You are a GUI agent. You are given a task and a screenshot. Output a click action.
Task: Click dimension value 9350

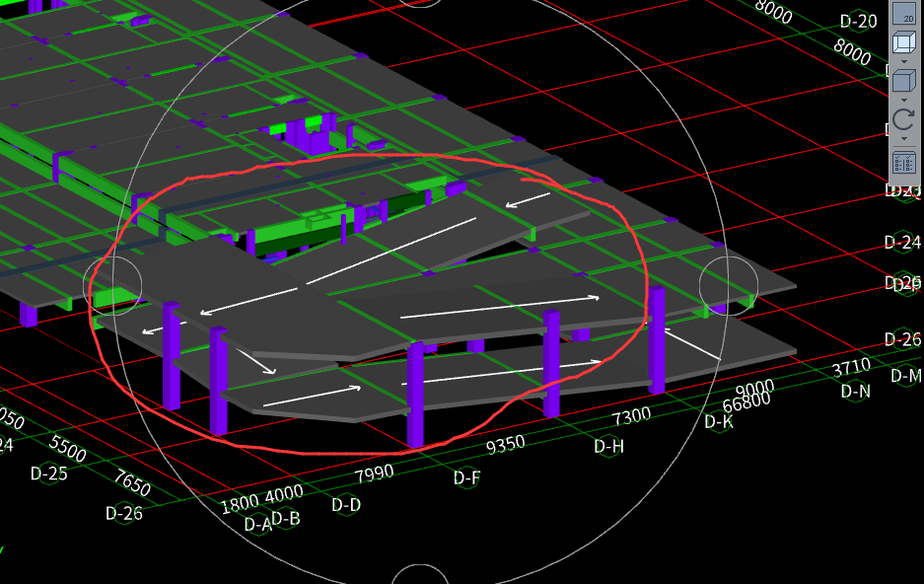click(506, 445)
